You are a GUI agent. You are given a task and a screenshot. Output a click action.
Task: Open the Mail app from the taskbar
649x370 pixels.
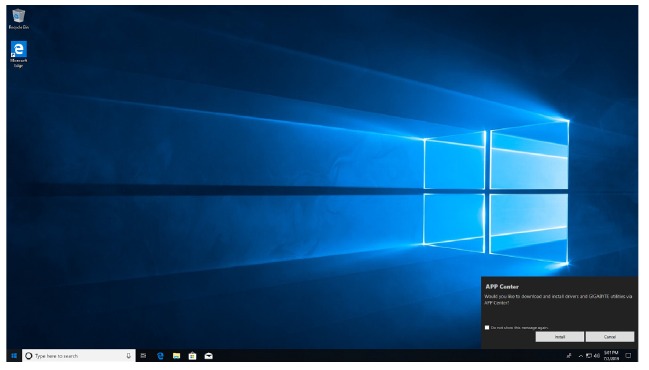[x=209, y=356]
